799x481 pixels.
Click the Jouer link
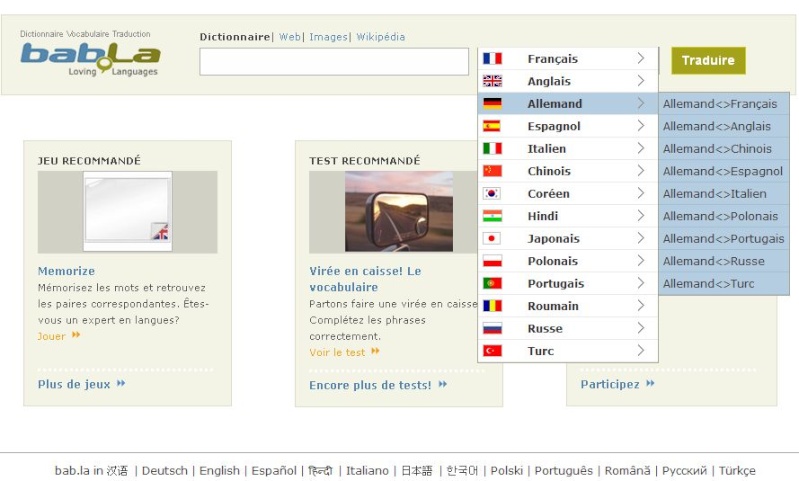click(x=51, y=336)
